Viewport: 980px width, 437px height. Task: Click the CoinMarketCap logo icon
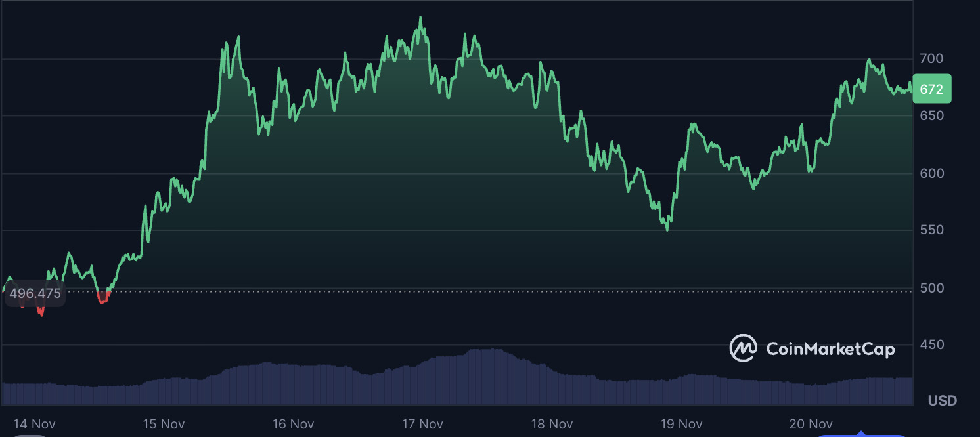pos(744,348)
